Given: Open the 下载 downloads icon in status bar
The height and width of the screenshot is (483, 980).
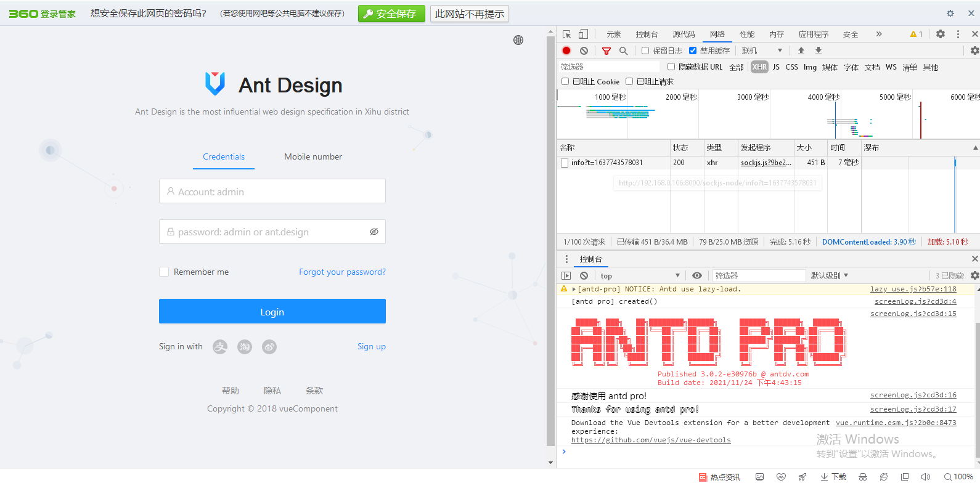Looking at the screenshot, I should (833, 477).
